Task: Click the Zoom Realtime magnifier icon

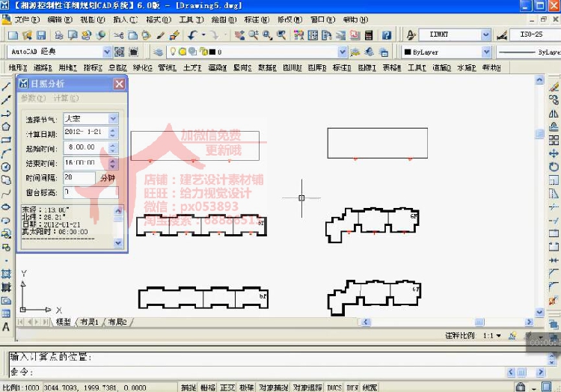Action: point(254,35)
